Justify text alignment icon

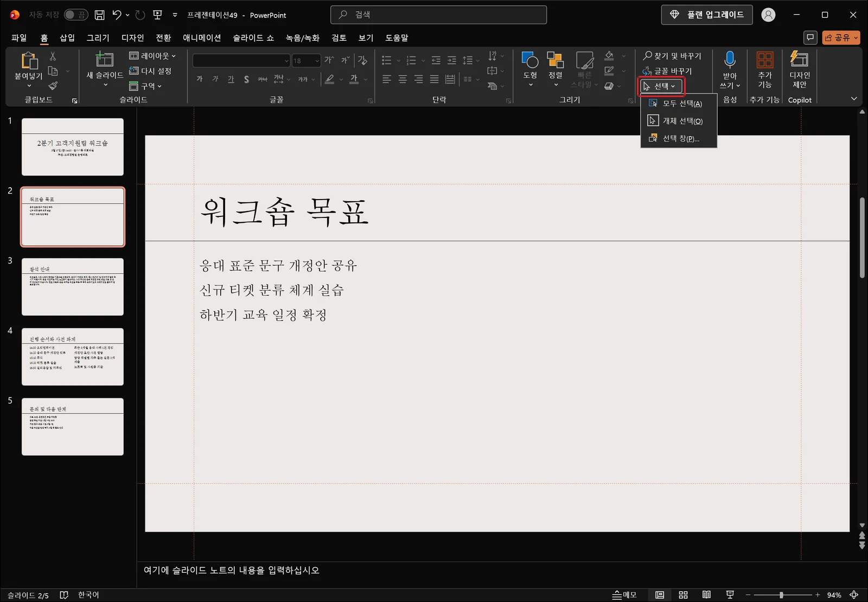[x=434, y=79]
